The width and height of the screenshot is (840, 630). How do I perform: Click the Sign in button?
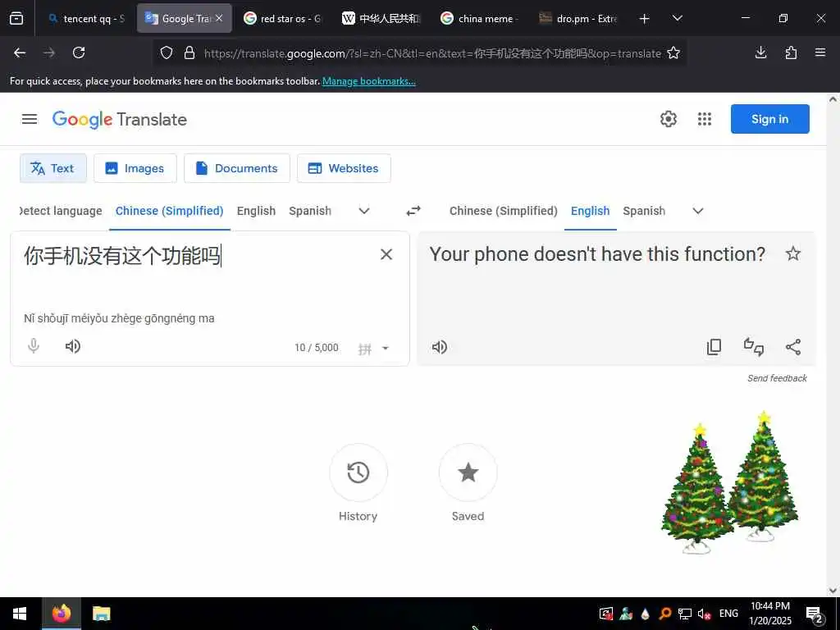[769, 119]
